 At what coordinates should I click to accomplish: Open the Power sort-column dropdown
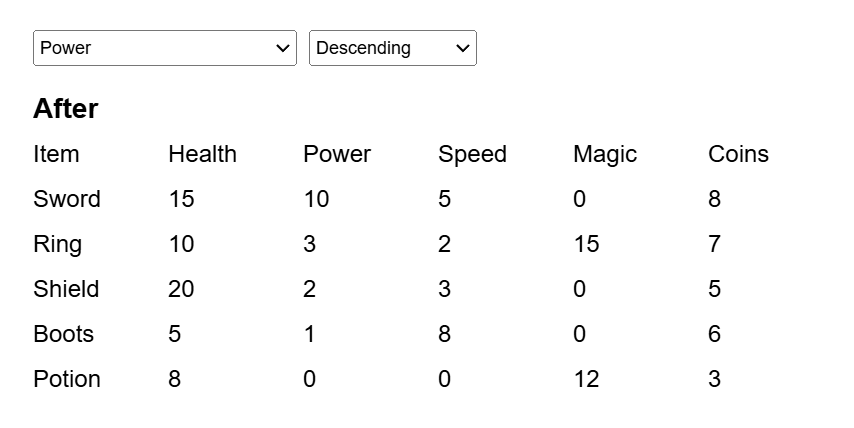click(x=164, y=48)
